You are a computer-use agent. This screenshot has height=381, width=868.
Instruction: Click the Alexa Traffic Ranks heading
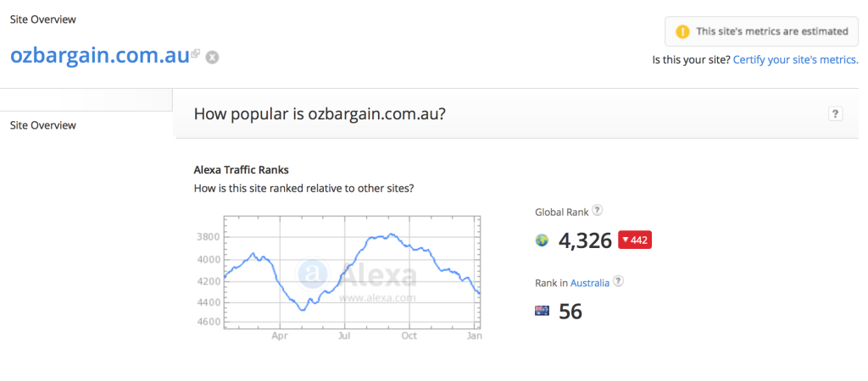(242, 170)
